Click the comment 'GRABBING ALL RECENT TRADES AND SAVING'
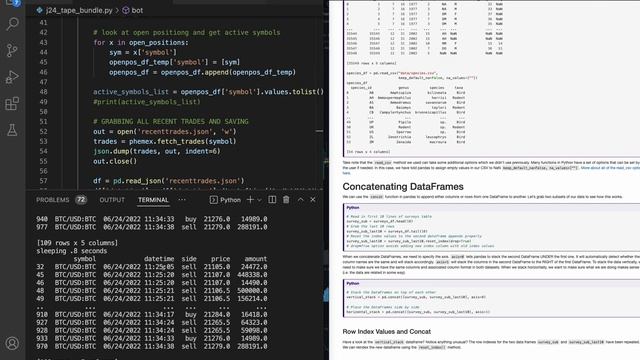640x360 pixels. pos(171,122)
